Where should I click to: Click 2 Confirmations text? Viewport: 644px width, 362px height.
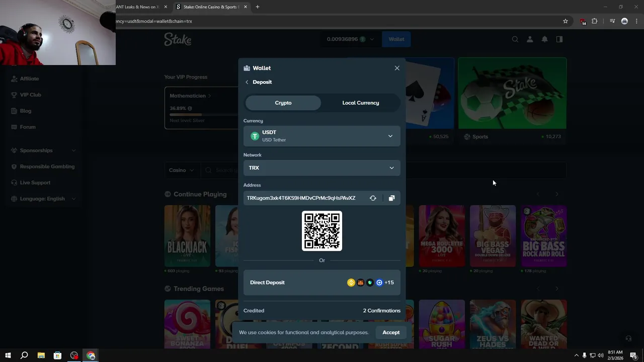point(382,311)
